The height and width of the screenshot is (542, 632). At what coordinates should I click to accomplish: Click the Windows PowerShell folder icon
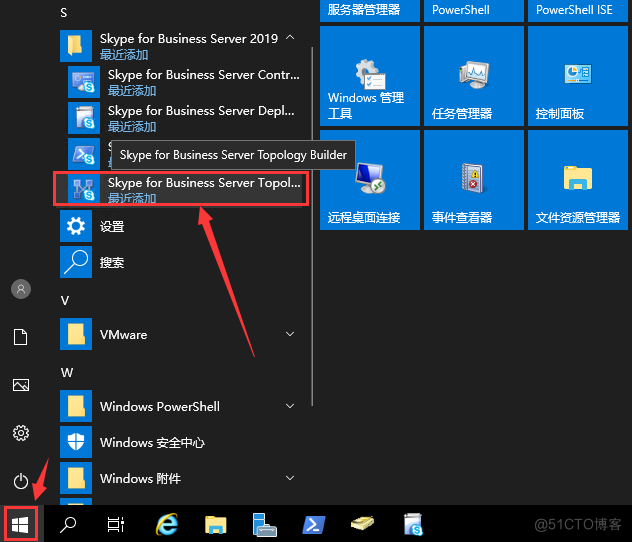click(76, 406)
